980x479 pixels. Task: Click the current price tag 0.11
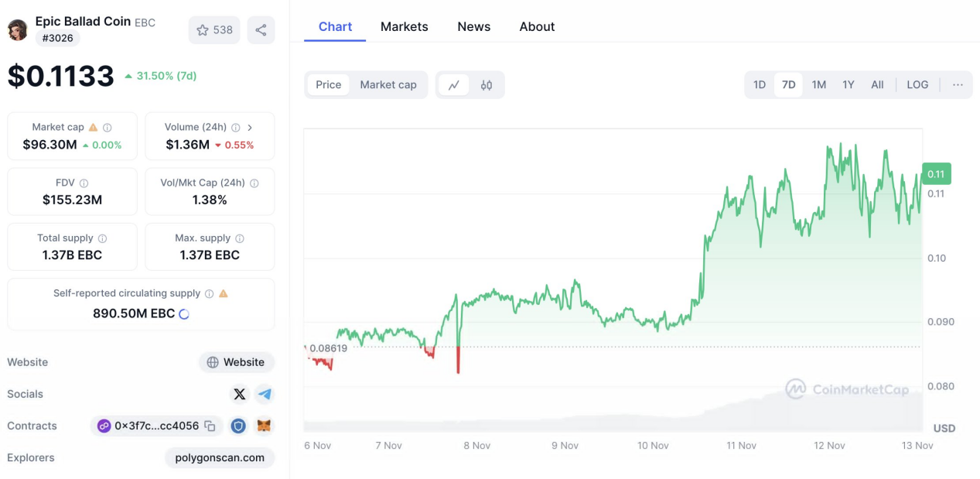click(937, 174)
